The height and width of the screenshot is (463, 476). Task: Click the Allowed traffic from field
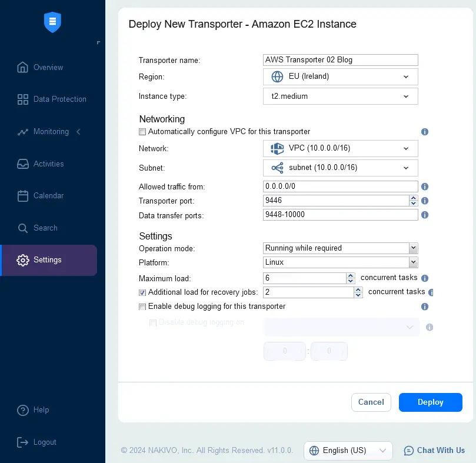coord(340,186)
